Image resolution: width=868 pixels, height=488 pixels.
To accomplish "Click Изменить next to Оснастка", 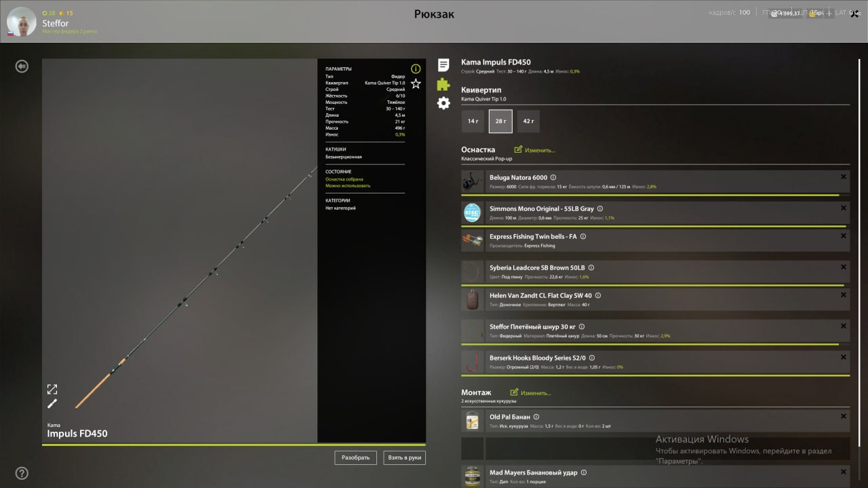I will [x=535, y=150].
